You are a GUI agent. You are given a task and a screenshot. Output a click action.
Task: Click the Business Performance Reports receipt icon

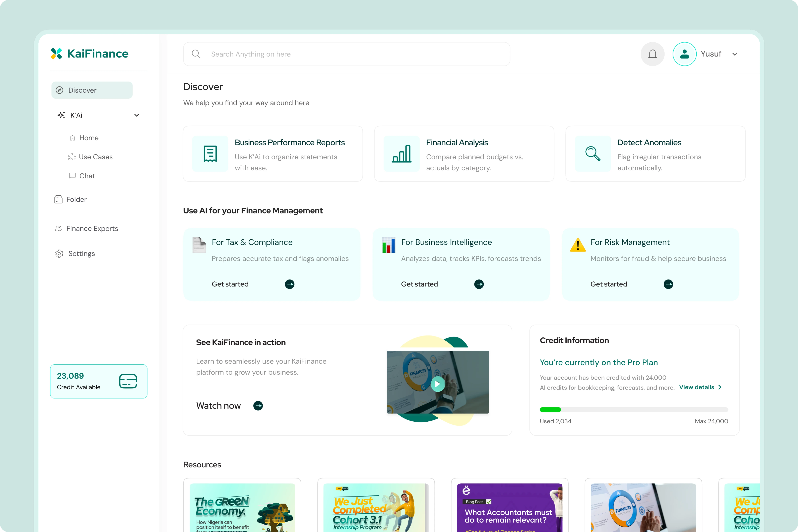pyautogui.click(x=210, y=154)
